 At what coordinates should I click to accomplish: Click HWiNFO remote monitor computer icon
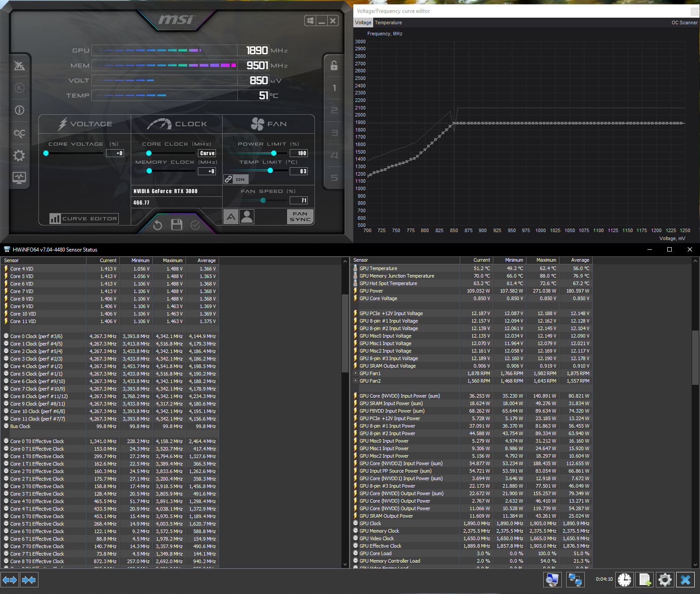tap(552, 580)
